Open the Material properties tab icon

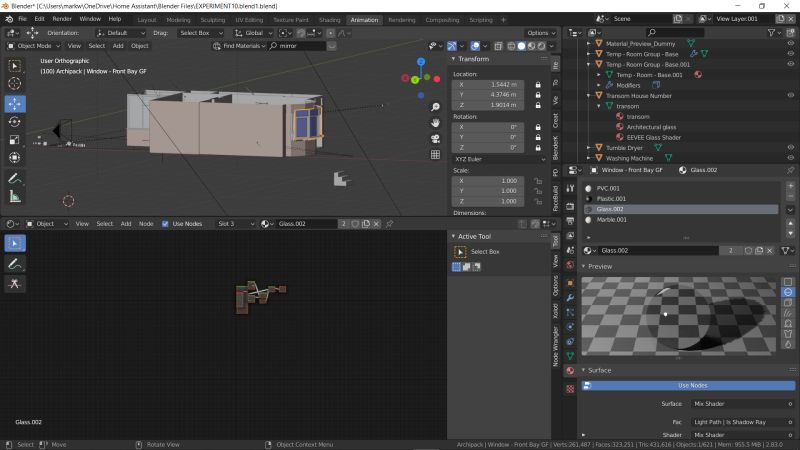pos(570,371)
